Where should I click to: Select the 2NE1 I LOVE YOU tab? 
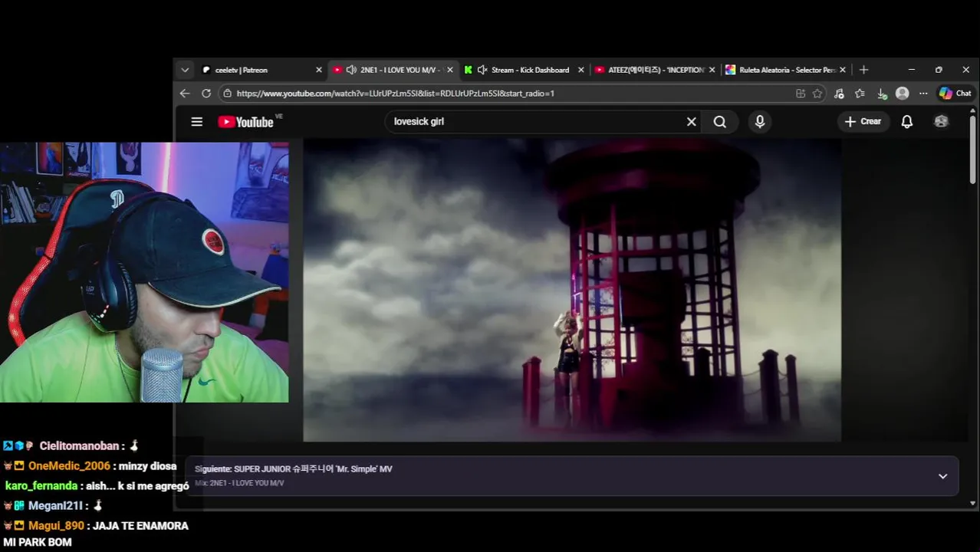pyautogui.click(x=399, y=70)
